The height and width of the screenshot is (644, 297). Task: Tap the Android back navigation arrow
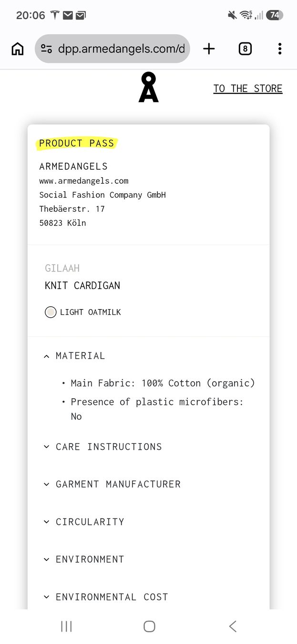[233, 626]
